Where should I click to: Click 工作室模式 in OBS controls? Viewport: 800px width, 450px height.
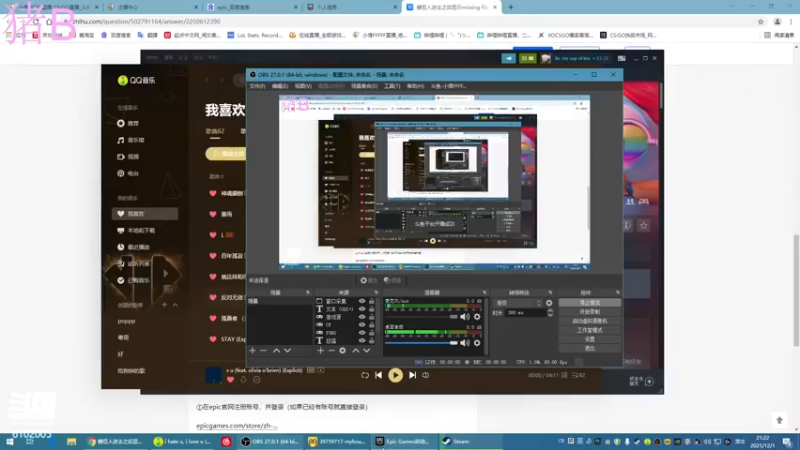590,330
